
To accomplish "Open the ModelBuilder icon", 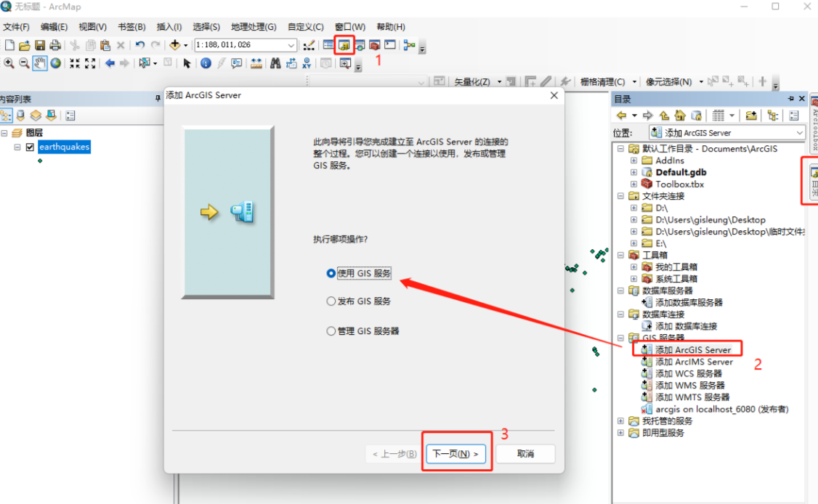I will click(x=409, y=46).
